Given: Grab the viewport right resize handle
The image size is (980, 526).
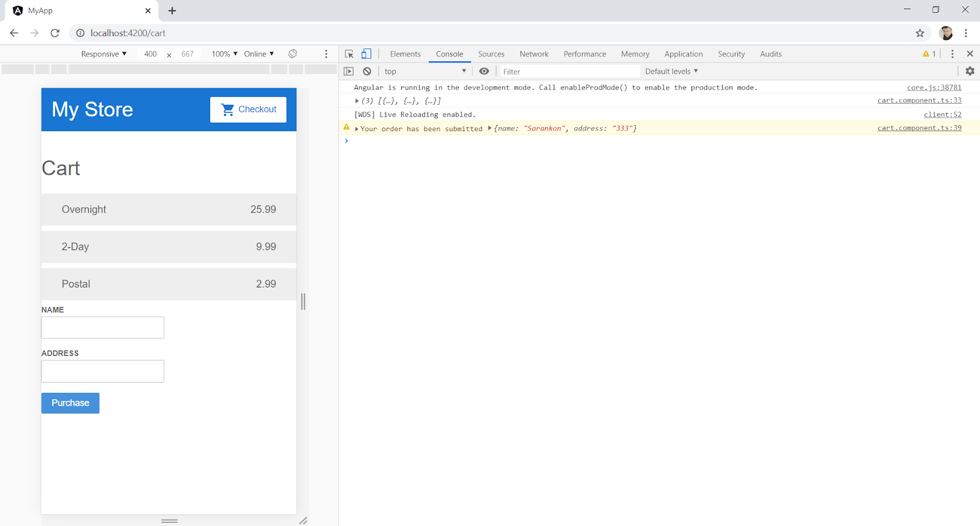Looking at the screenshot, I should coord(303,301).
